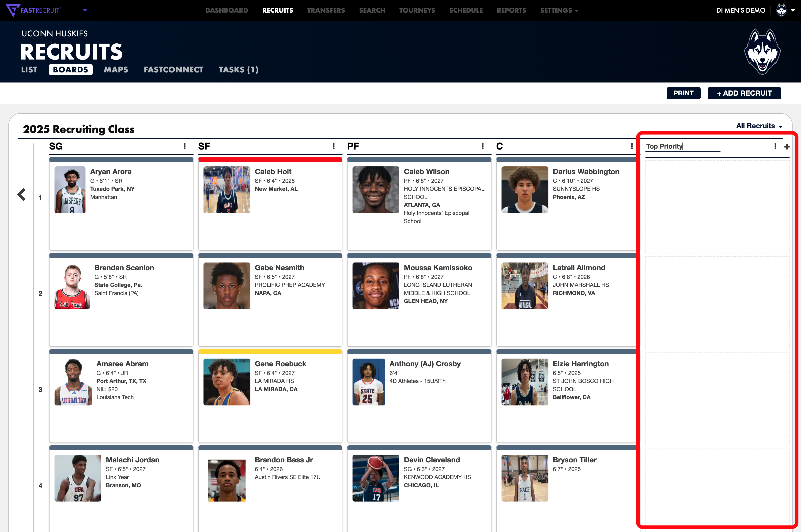Open the Settings dropdown menu

coord(559,10)
